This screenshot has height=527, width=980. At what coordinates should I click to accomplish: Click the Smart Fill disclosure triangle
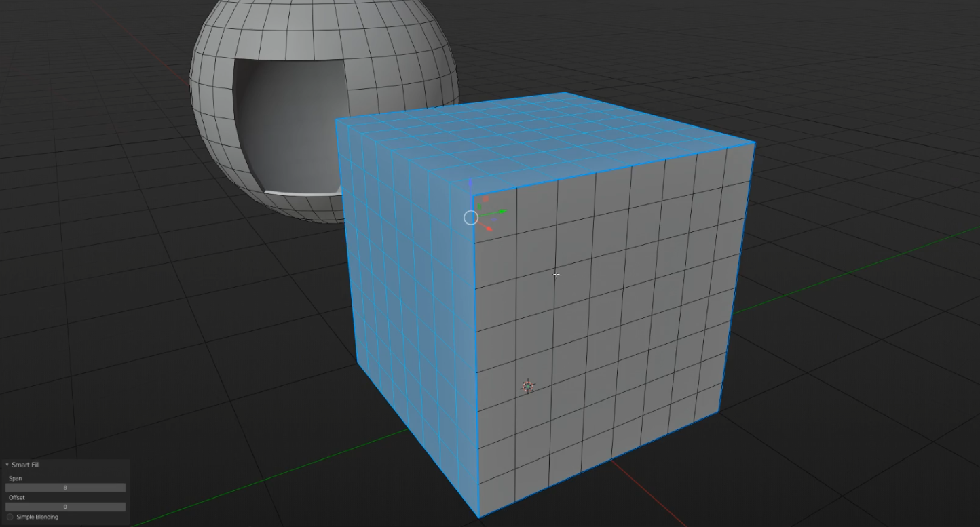(x=6, y=465)
